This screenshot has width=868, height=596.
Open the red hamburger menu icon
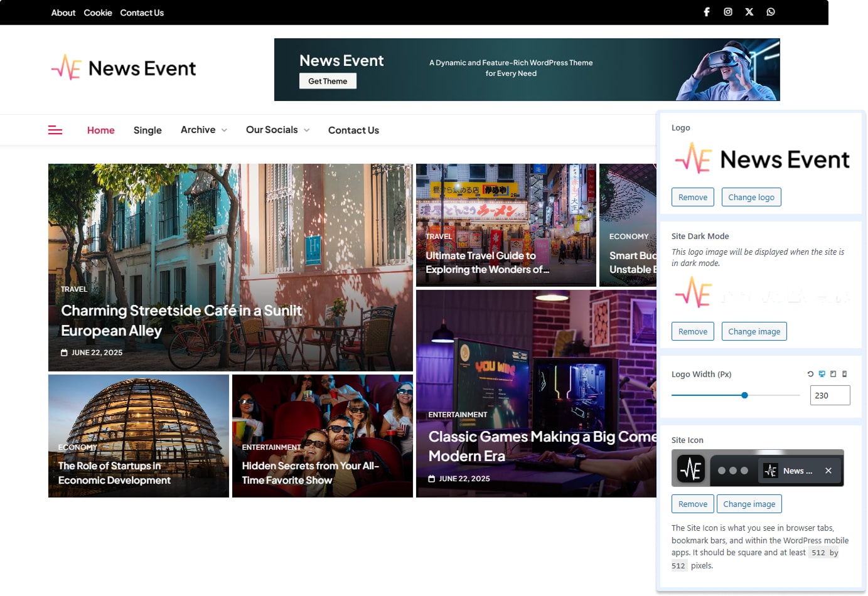(55, 130)
